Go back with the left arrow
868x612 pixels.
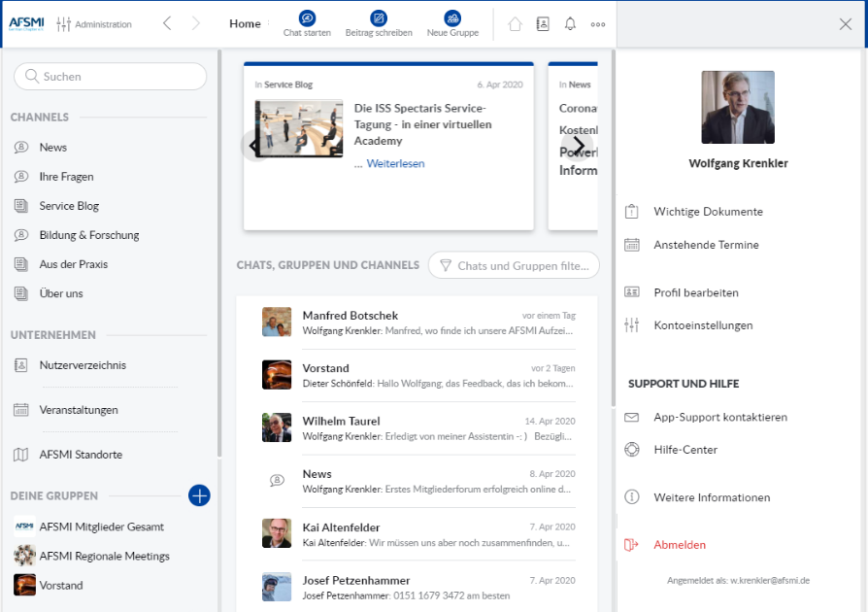click(x=167, y=23)
